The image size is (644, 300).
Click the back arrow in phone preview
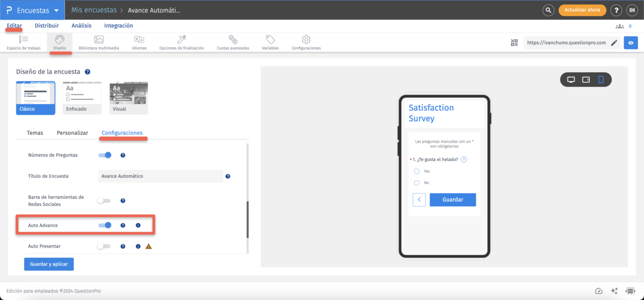[x=419, y=199]
